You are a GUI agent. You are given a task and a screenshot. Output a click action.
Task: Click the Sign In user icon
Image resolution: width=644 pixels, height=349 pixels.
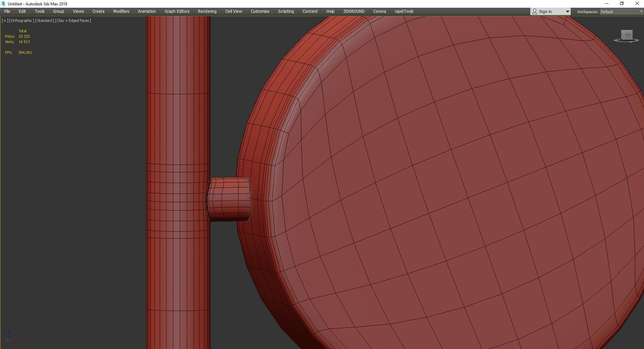click(535, 11)
